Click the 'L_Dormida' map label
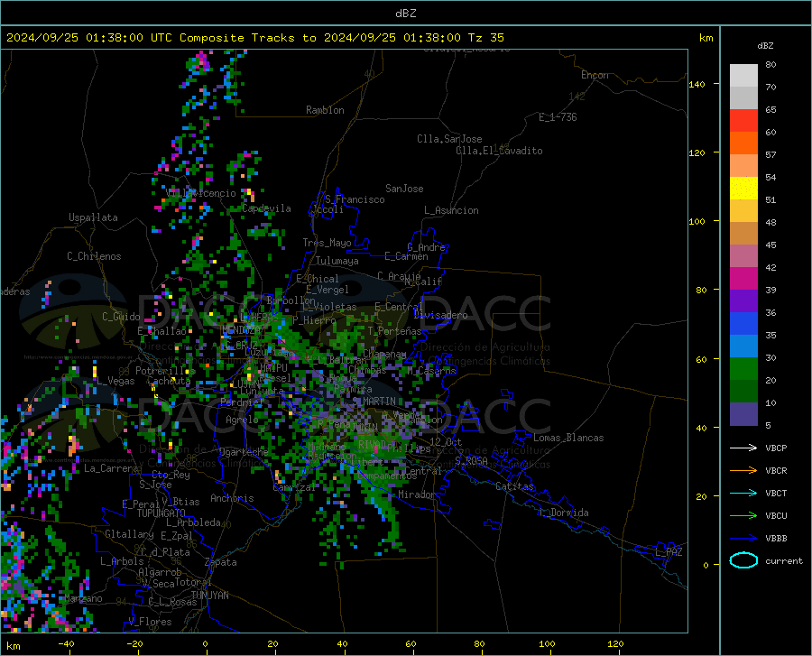Screen dimensions: 812x656 coord(564,513)
